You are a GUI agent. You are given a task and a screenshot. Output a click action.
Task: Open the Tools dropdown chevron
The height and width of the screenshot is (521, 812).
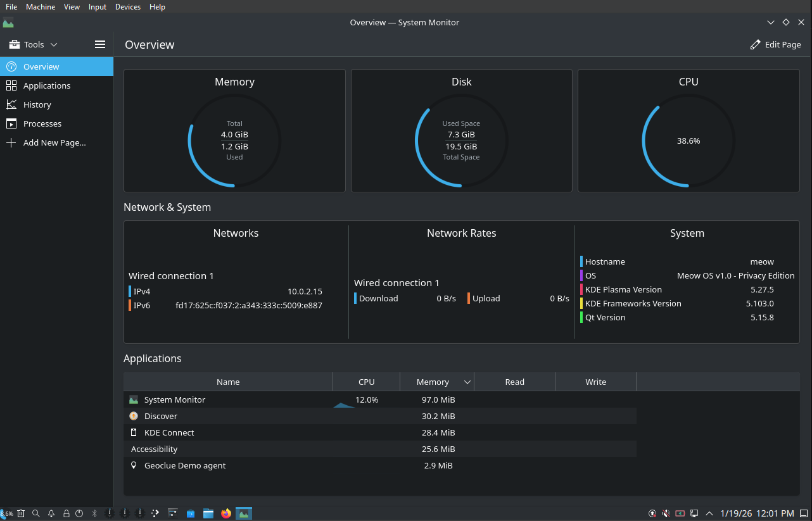[54, 44]
